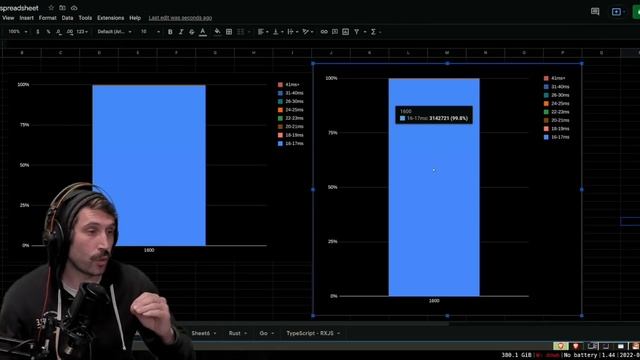The width and height of the screenshot is (640, 360).
Task: Open the 123 number format dropdown
Action: (82, 31)
